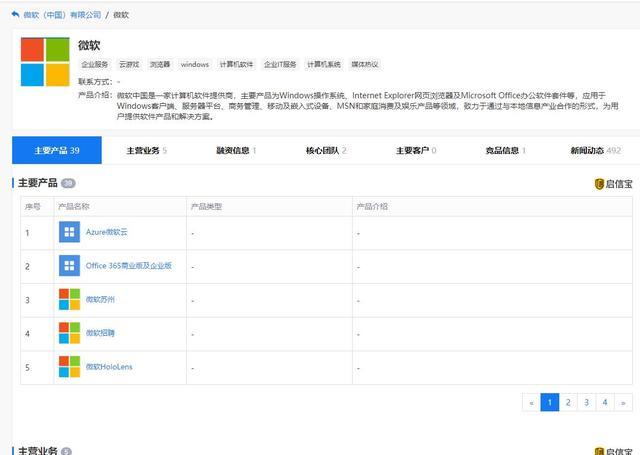
Task: Open 微软（中国）有限公司 breadcrumb link
Action: 62,15
